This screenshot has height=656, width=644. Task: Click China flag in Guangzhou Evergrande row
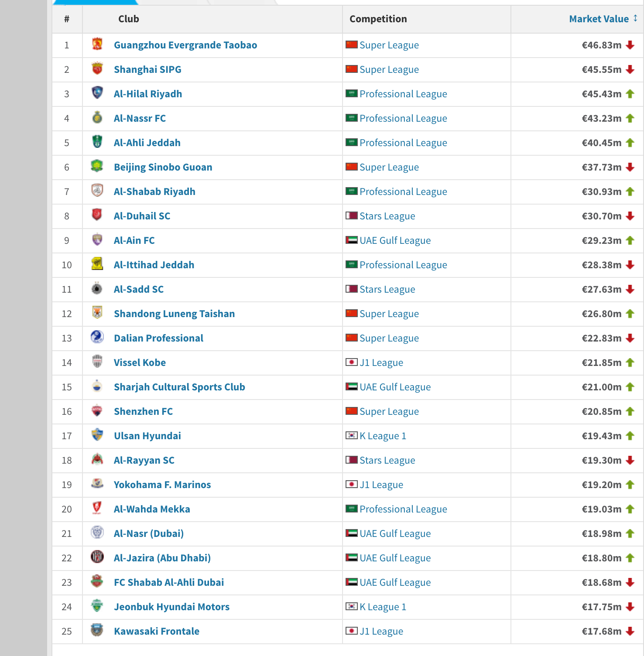(352, 44)
